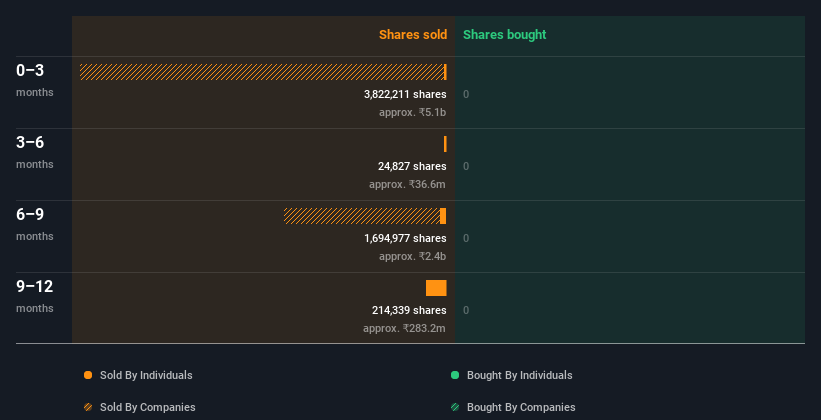Click the 'Shares bought' column header
The width and height of the screenshot is (821, 420).
click(505, 35)
